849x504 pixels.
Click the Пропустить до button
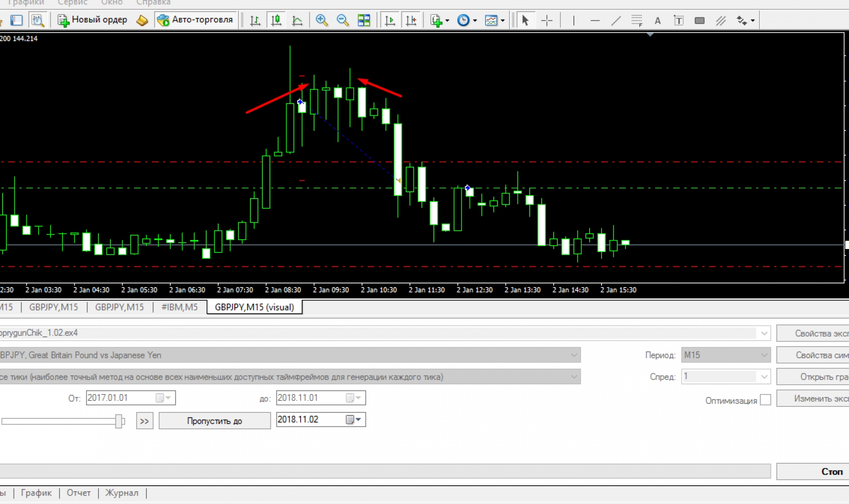tap(214, 420)
